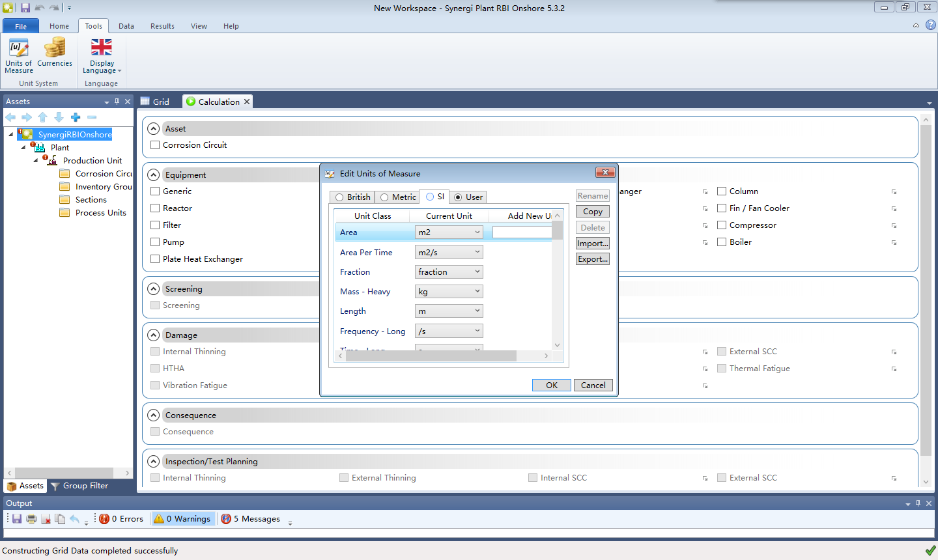The height and width of the screenshot is (560, 938).
Task: Check the Reactor checkbox
Action: [155, 208]
